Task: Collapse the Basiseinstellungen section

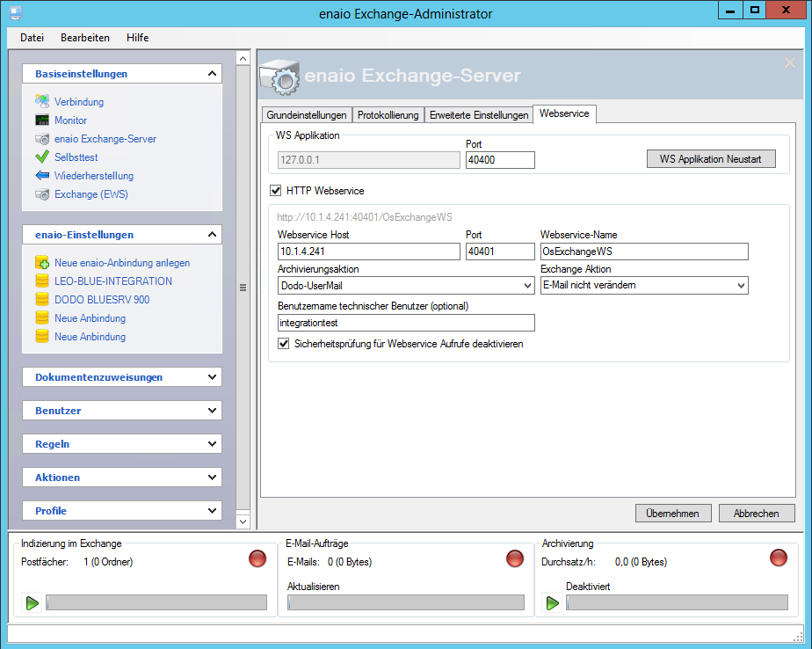Action: [x=212, y=74]
